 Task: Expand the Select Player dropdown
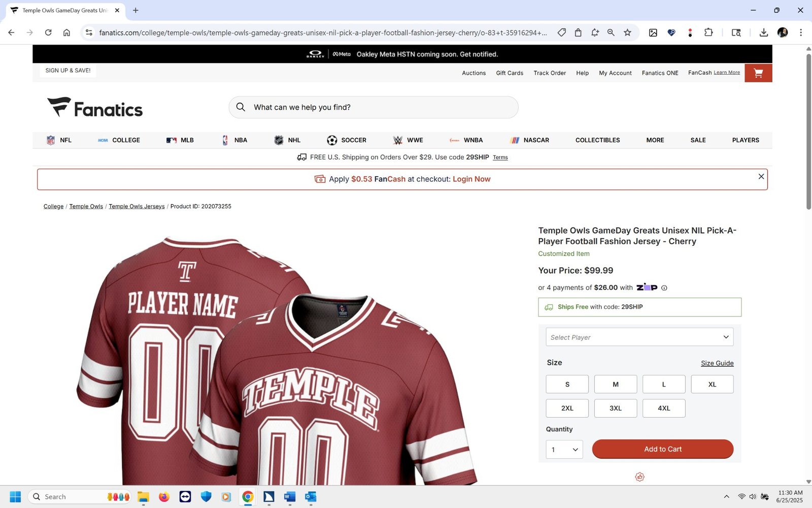pos(639,337)
